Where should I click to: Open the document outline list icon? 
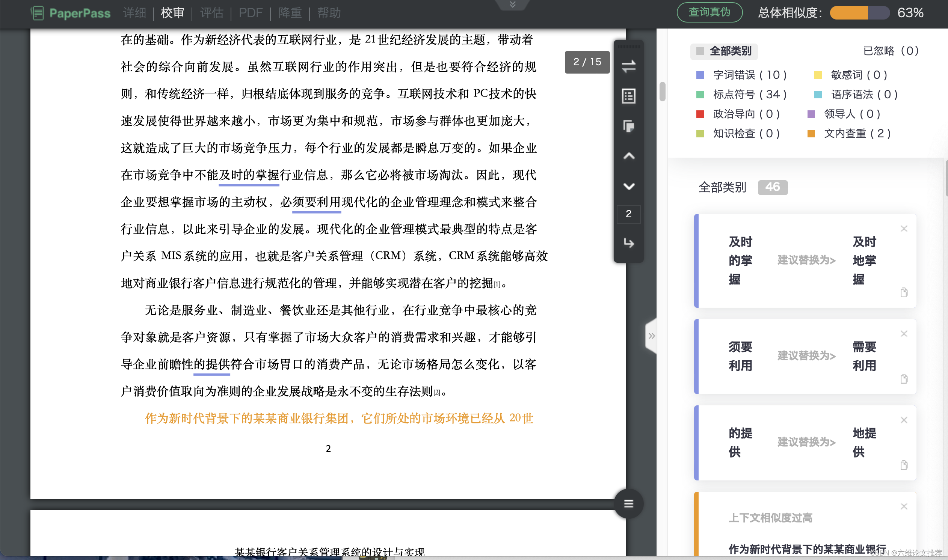(628, 96)
